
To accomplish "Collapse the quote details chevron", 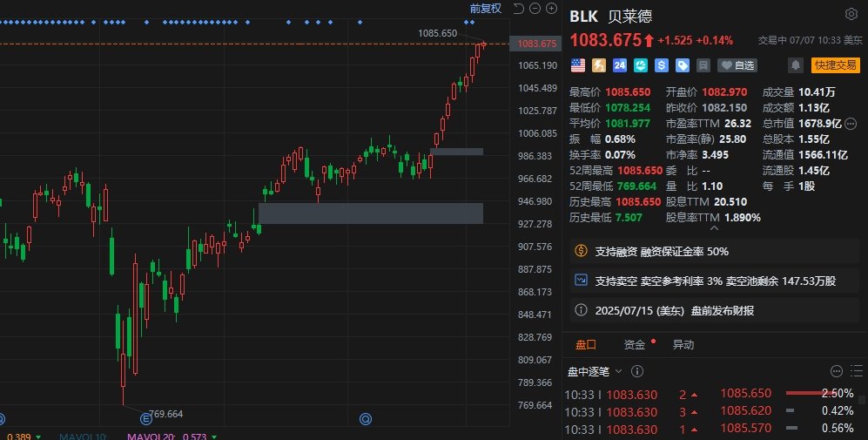I will coord(714,227).
